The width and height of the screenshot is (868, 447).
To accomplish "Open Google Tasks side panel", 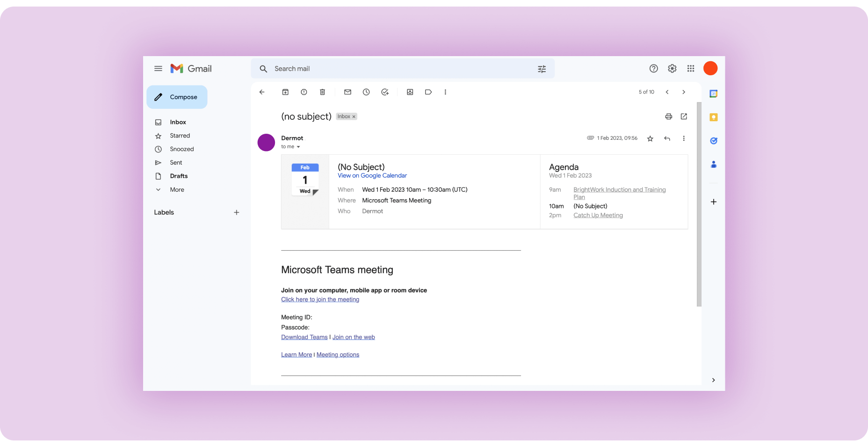I will [714, 141].
